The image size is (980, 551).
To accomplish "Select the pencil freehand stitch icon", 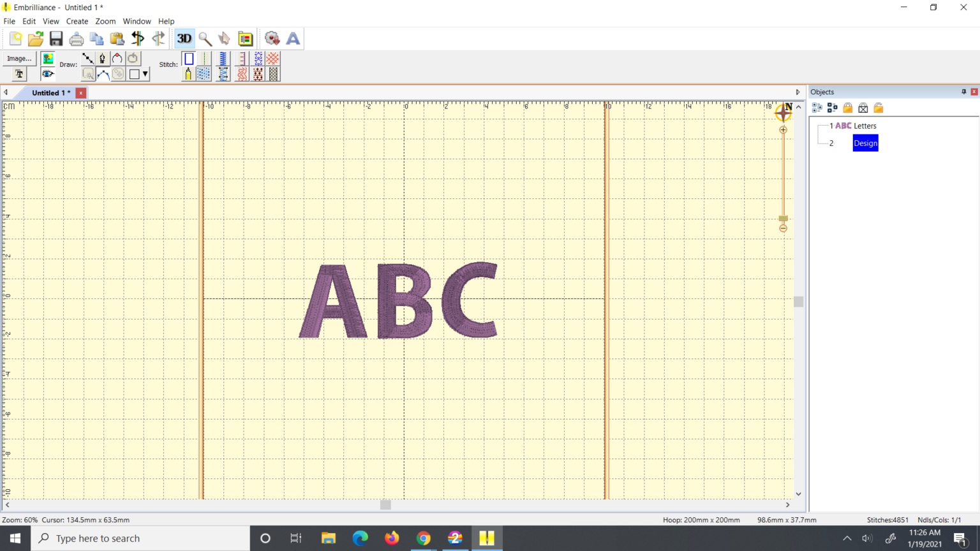I will point(188,74).
